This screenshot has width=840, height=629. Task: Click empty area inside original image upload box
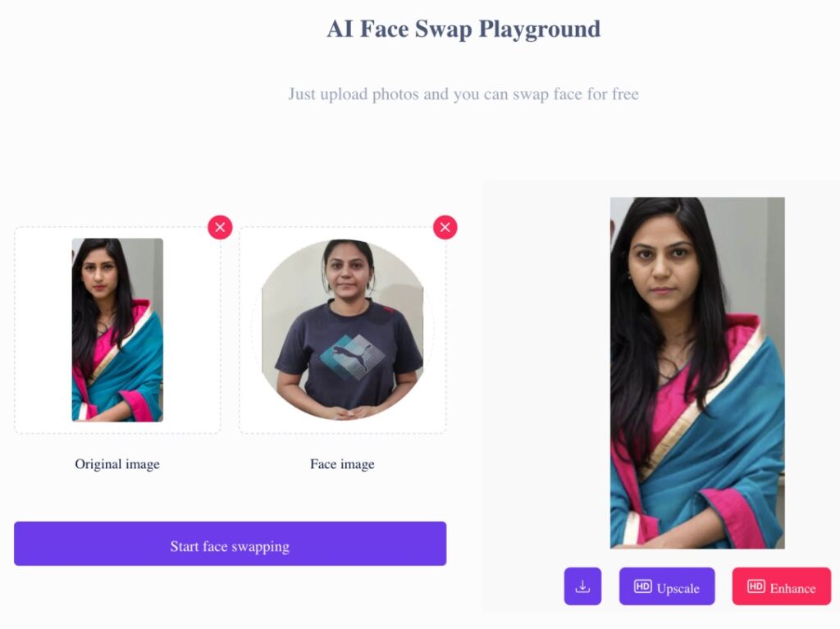click(42, 332)
